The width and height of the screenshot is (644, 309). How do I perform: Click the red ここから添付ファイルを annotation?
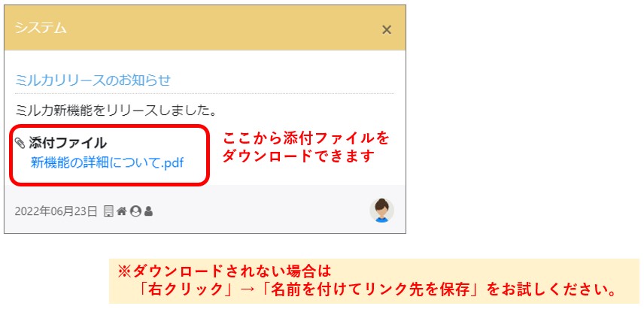pos(306,138)
